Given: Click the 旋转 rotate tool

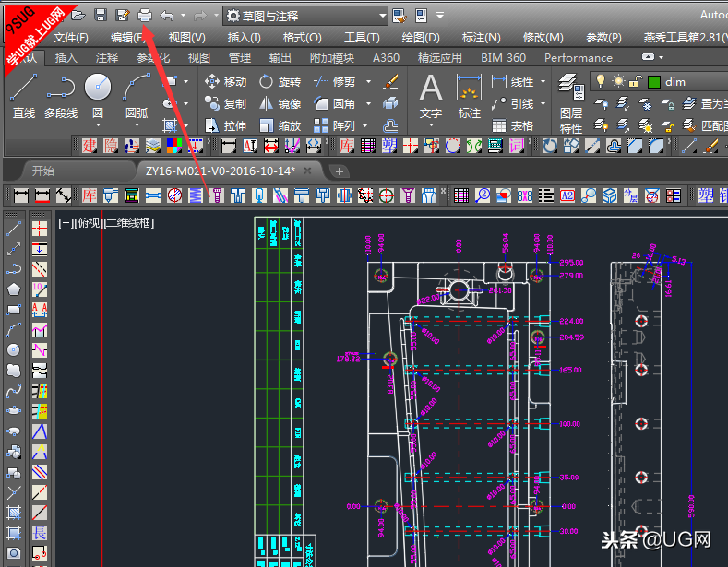Looking at the screenshot, I should coord(280,82).
